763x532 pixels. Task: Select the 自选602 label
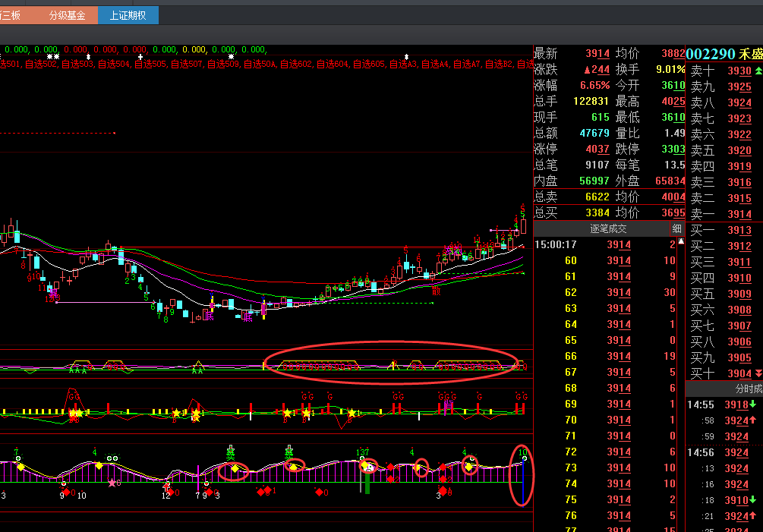[296, 65]
